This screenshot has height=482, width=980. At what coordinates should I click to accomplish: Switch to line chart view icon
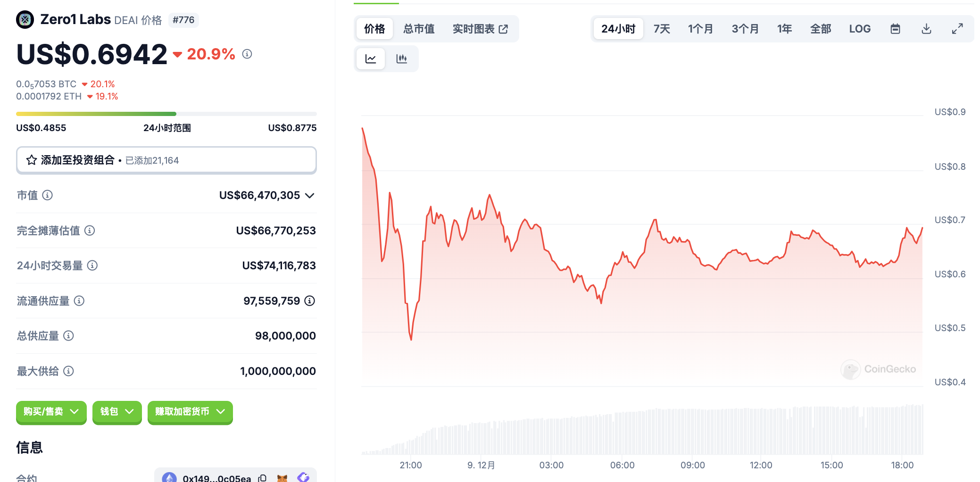point(371,59)
